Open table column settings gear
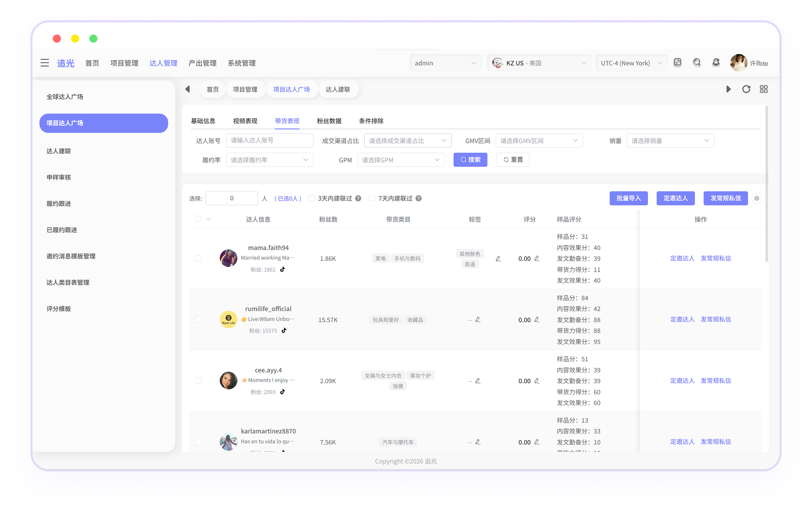This screenshot has width=812, height=512. (x=757, y=198)
